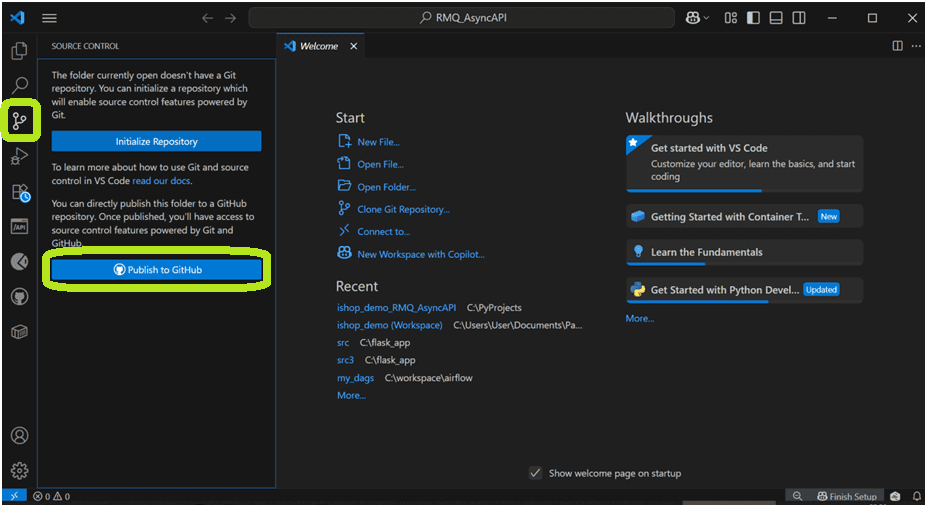925x505 pixels.
Task: Open the editor More Actions ellipsis
Action: tap(916, 46)
